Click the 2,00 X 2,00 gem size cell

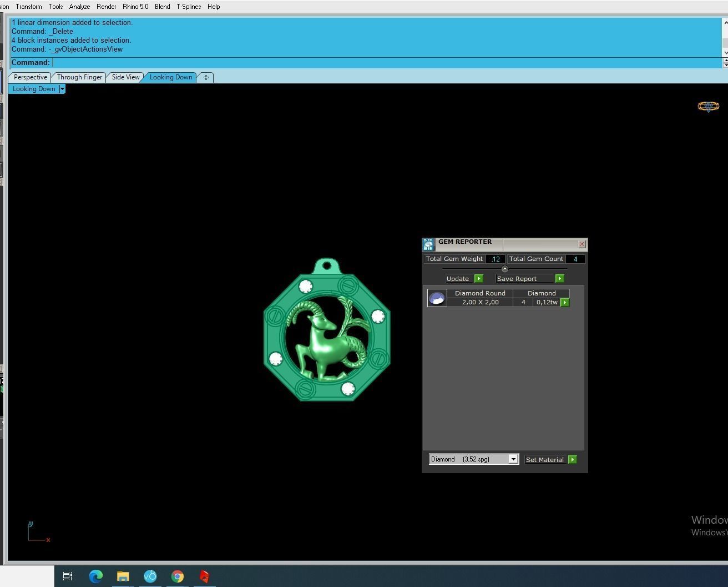tap(480, 302)
